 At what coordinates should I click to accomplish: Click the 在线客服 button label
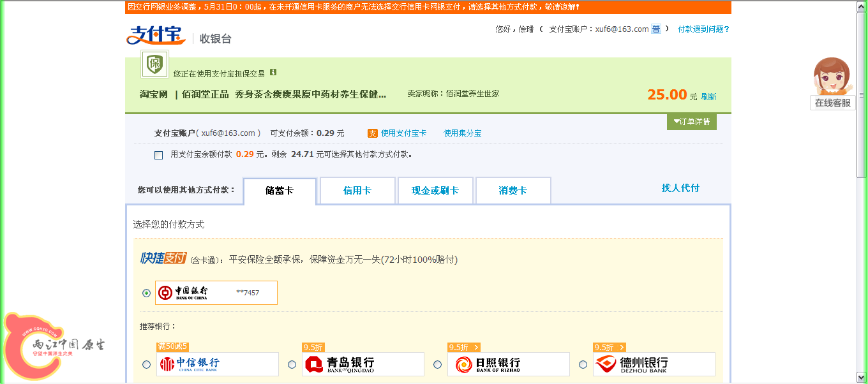(833, 103)
